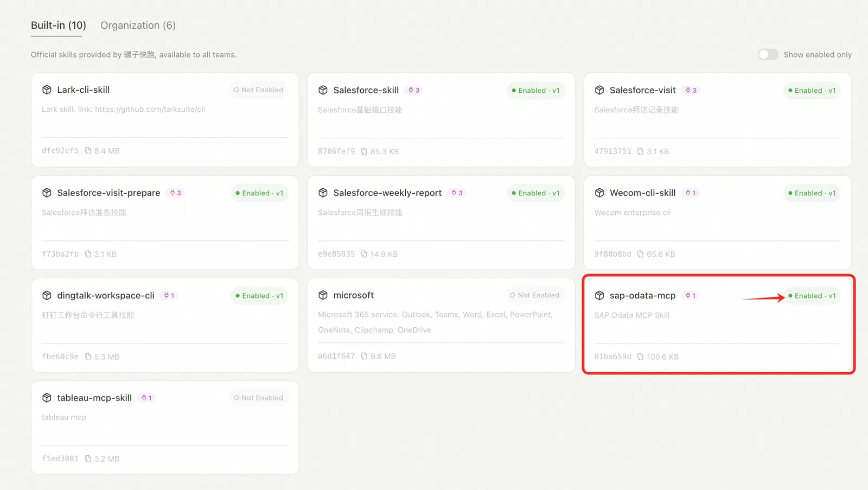Click the Wecom-cli-skill cube icon
The image size is (868, 490).
(599, 193)
